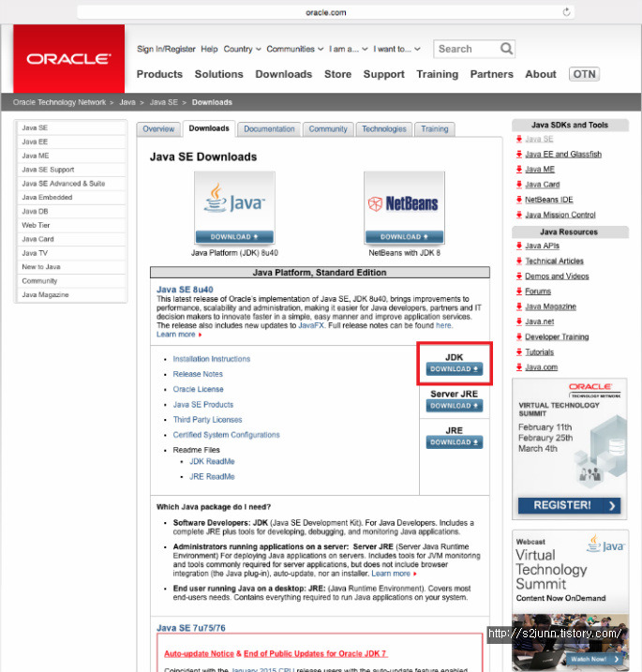Click the search magnifier icon
This screenshot has width=642, height=672.
pyautogui.click(x=506, y=49)
